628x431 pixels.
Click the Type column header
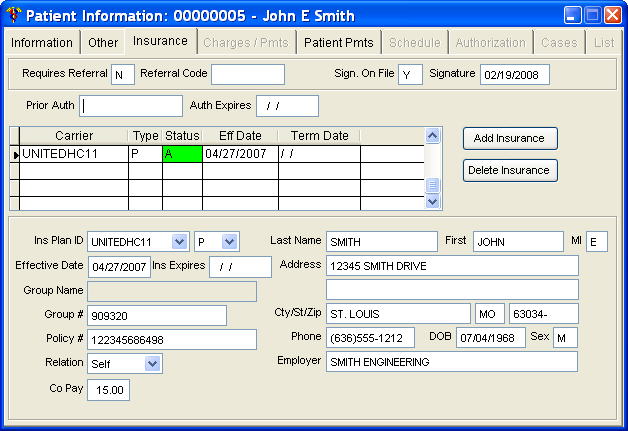pos(145,136)
